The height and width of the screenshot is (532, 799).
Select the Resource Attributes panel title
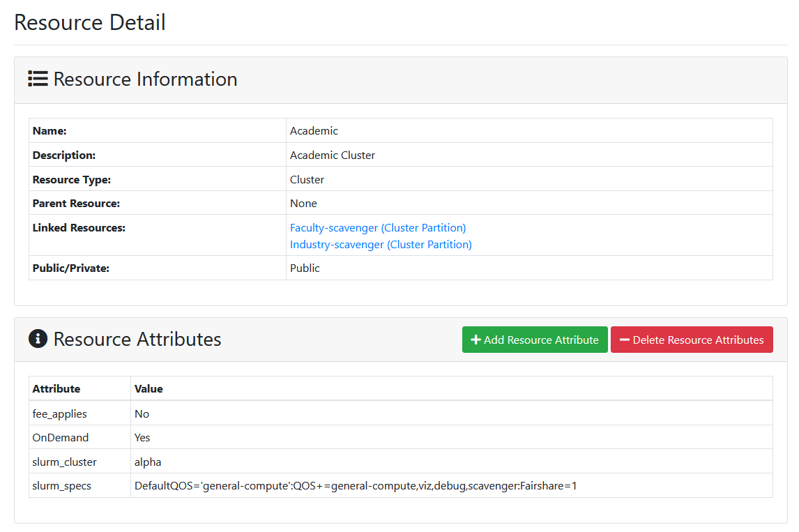(137, 340)
